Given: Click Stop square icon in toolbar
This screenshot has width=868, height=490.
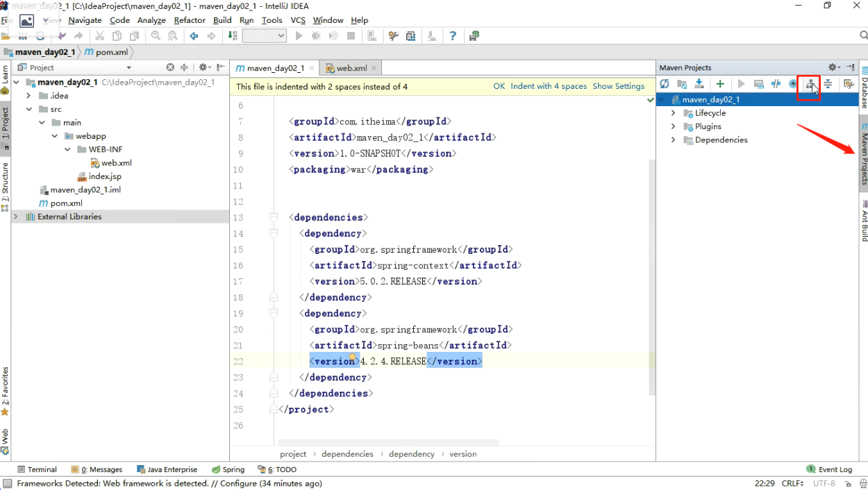Looking at the screenshot, I should 351,36.
